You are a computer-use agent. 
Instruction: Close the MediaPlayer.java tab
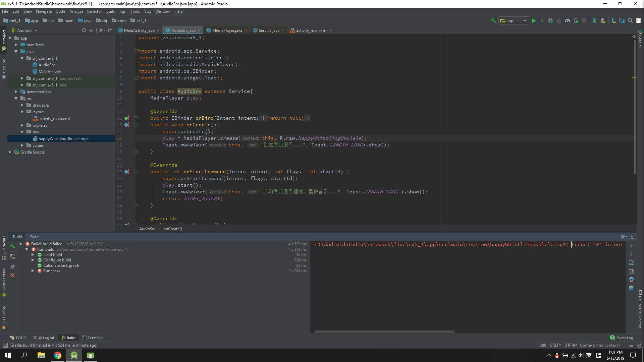coord(246,30)
